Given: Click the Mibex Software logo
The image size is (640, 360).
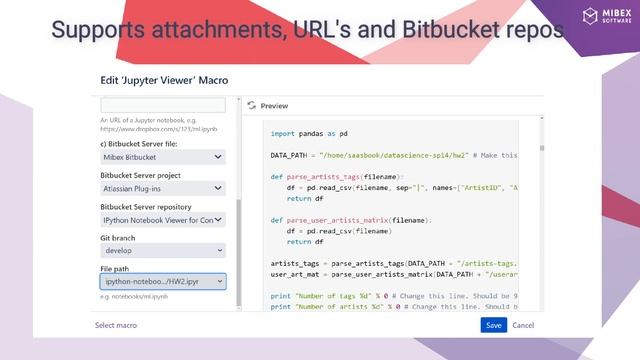Looking at the screenshot, I should (607, 16).
